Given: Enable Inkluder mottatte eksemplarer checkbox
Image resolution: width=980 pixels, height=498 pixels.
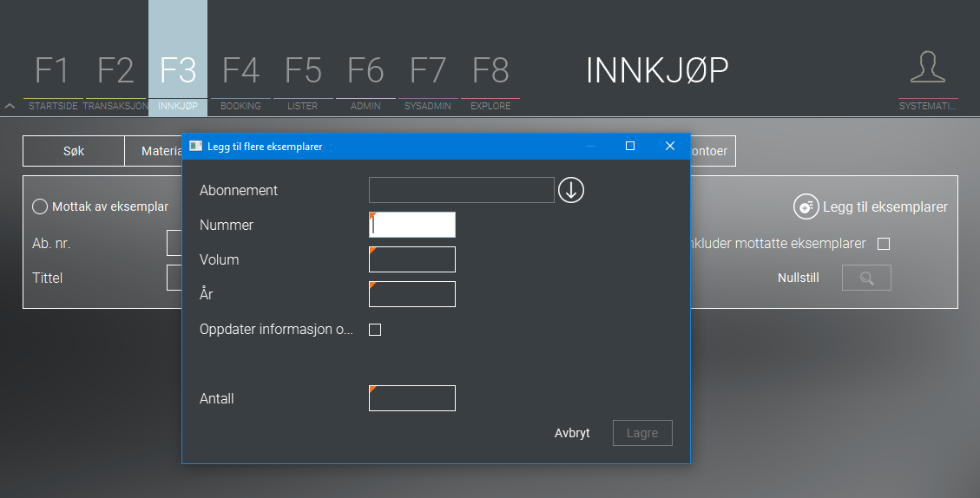Looking at the screenshot, I should point(884,244).
